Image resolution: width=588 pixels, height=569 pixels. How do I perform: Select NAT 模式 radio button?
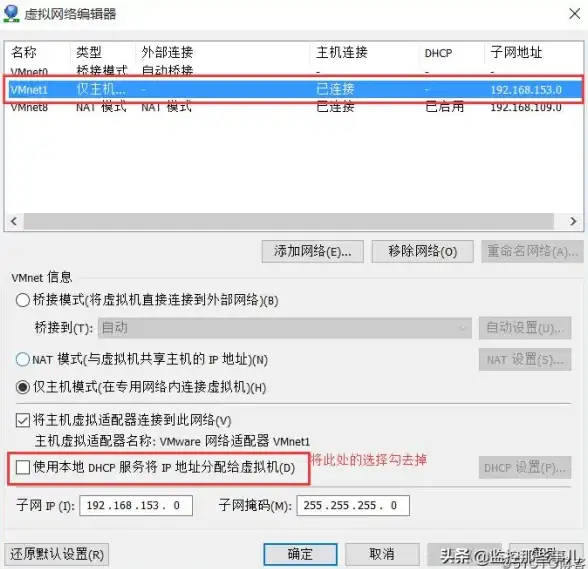pos(22,359)
